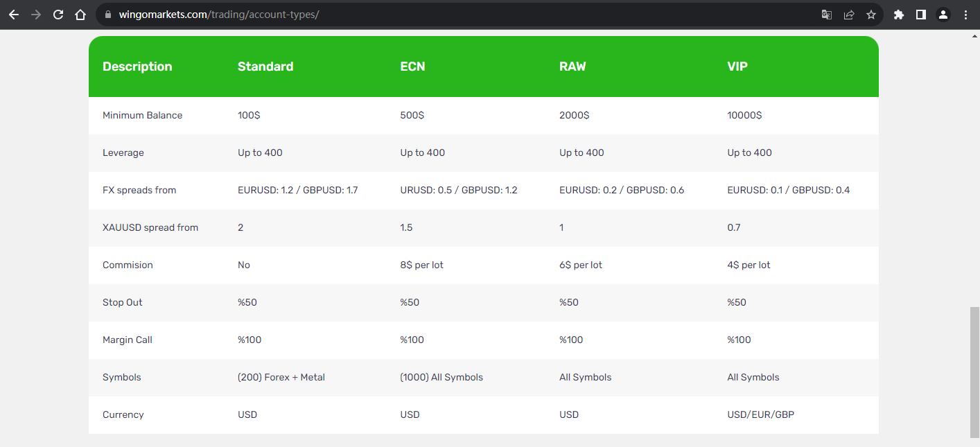Click the padlock site info icon
Screen dimensions: 980x447
[x=107, y=15]
